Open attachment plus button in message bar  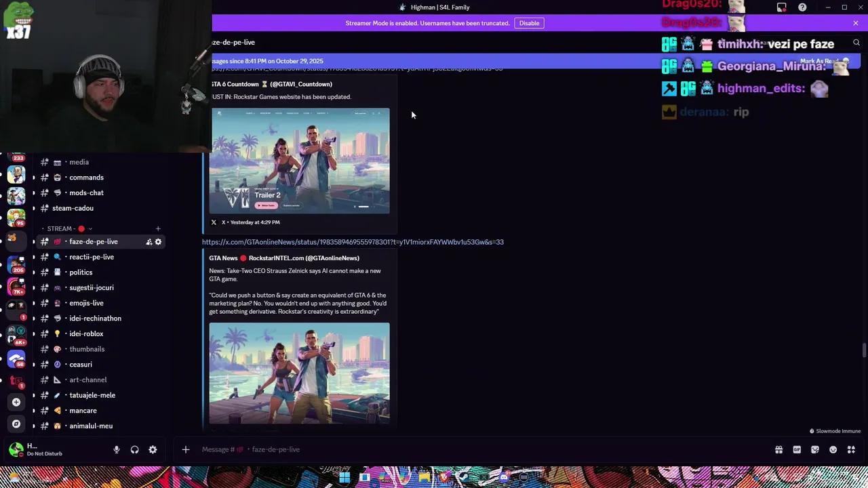click(x=185, y=449)
